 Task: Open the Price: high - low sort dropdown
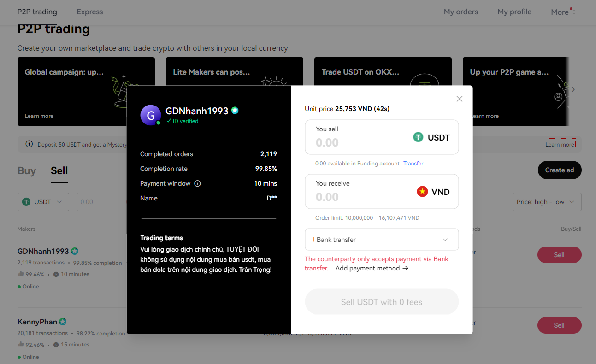pyautogui.click(x=547, y=202)
